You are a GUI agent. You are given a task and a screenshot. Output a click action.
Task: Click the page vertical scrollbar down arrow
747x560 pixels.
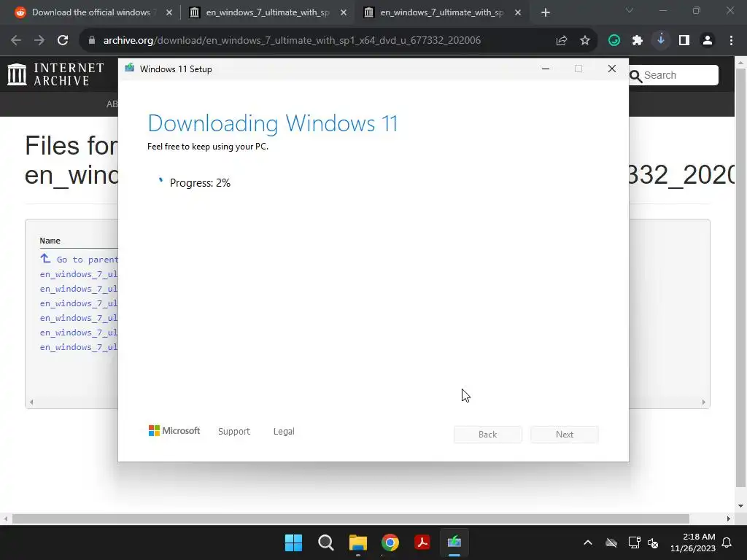741,506
